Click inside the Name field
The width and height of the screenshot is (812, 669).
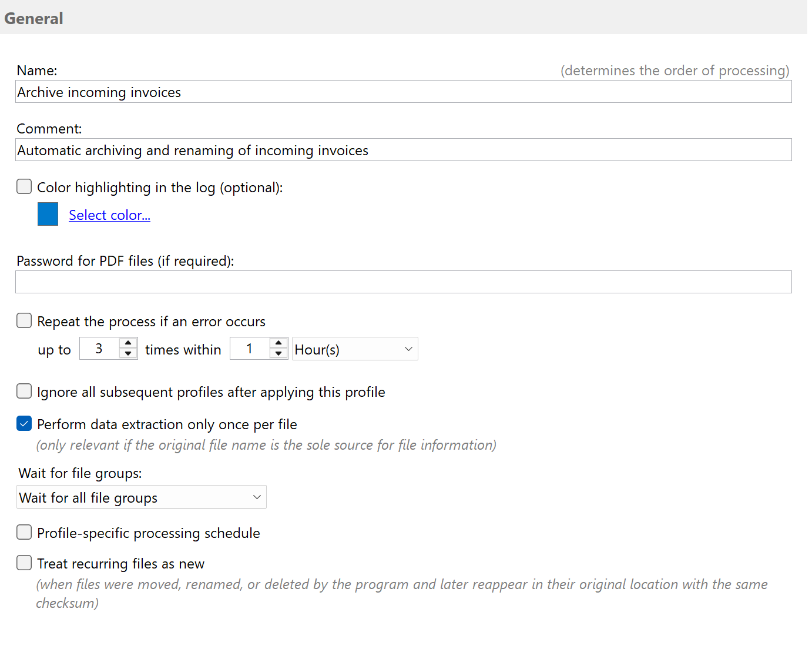coord(235,92)
